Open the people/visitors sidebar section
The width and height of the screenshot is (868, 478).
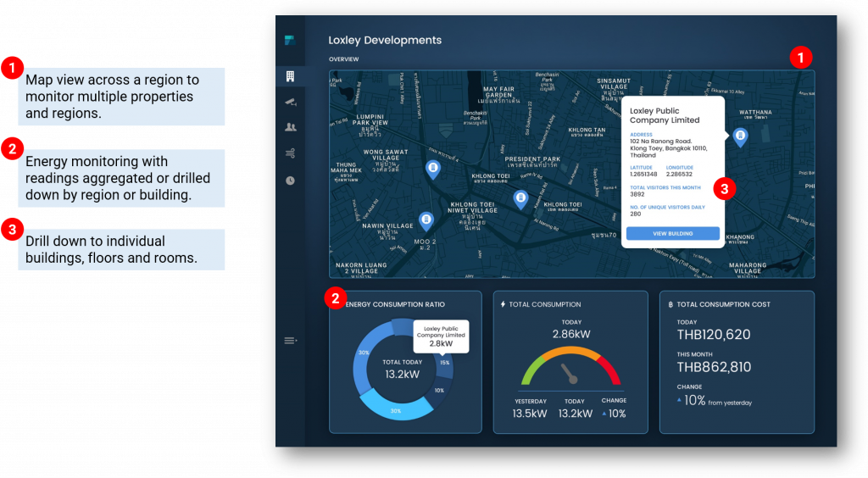[290, 127]
